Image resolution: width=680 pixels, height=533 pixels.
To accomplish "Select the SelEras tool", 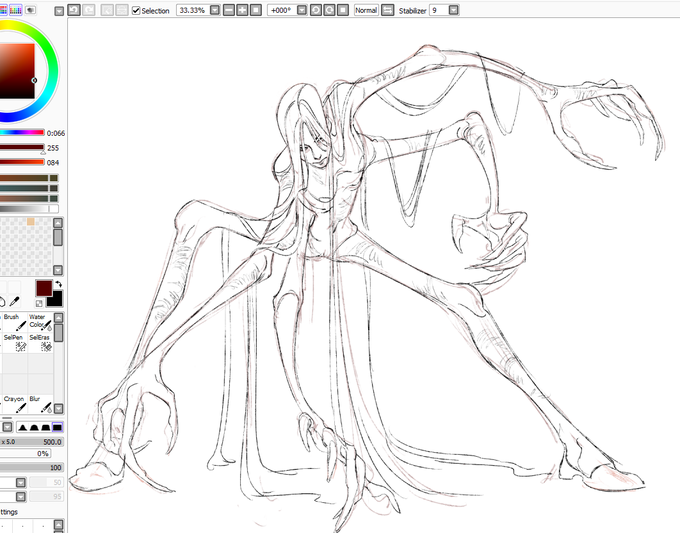I will click(x=40, y=343).
